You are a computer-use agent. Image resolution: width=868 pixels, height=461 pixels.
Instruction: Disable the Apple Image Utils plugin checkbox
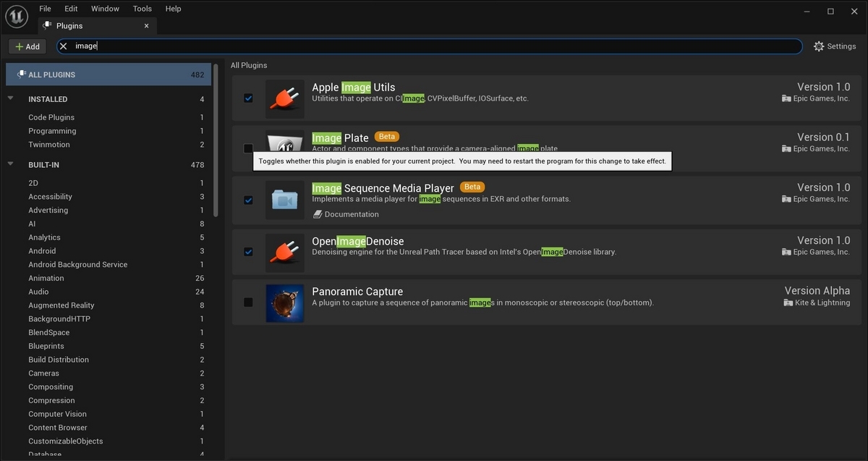[x=248, y=98]
